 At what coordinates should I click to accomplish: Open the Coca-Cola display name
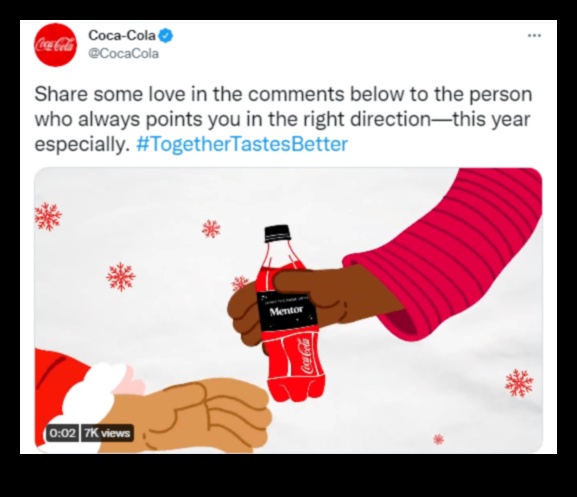click(122, 35)
